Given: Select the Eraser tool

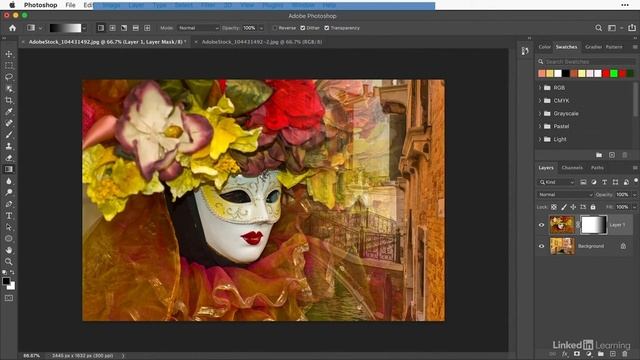Looking at the screenshot, I should click(9, 158).
